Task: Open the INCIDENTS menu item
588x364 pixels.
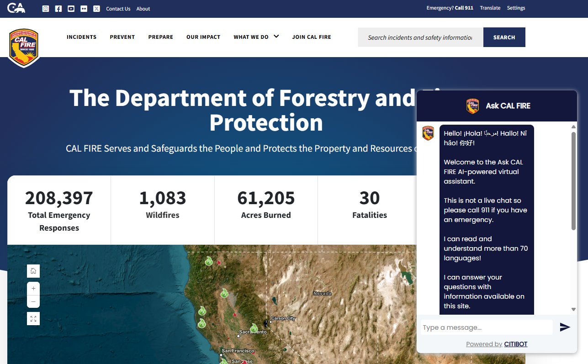Action: point(82,37)
